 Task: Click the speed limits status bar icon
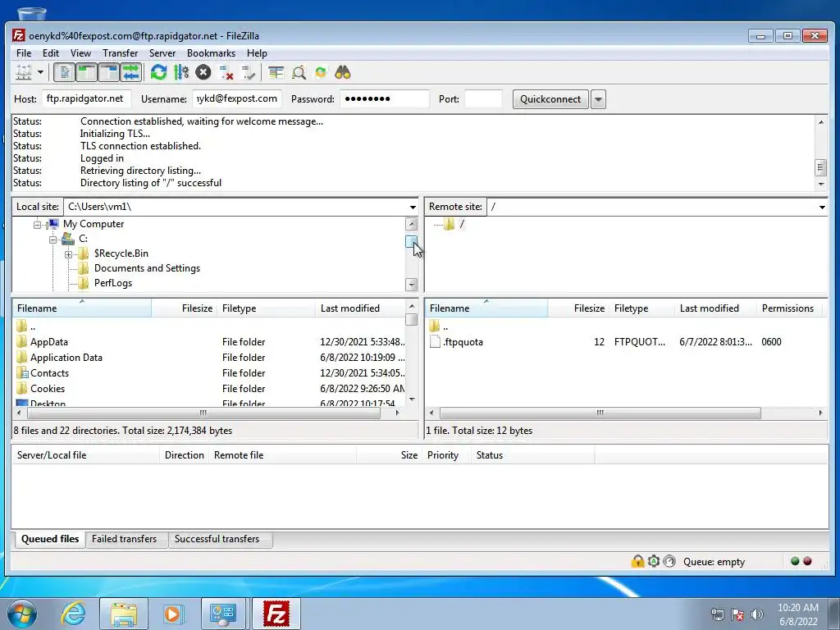(x=669, y=561)
